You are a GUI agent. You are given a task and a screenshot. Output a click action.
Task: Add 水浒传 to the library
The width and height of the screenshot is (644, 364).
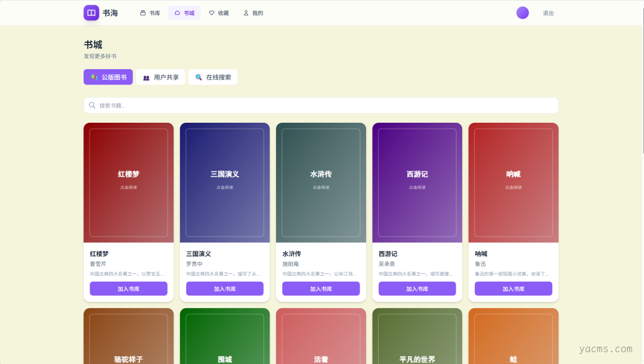(x=321, y=289)
